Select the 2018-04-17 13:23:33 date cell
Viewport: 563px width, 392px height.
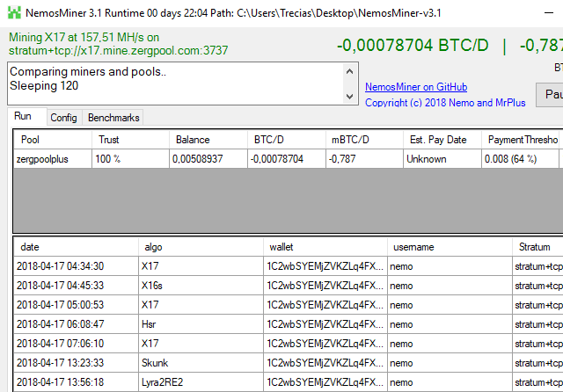click(76, 363)
